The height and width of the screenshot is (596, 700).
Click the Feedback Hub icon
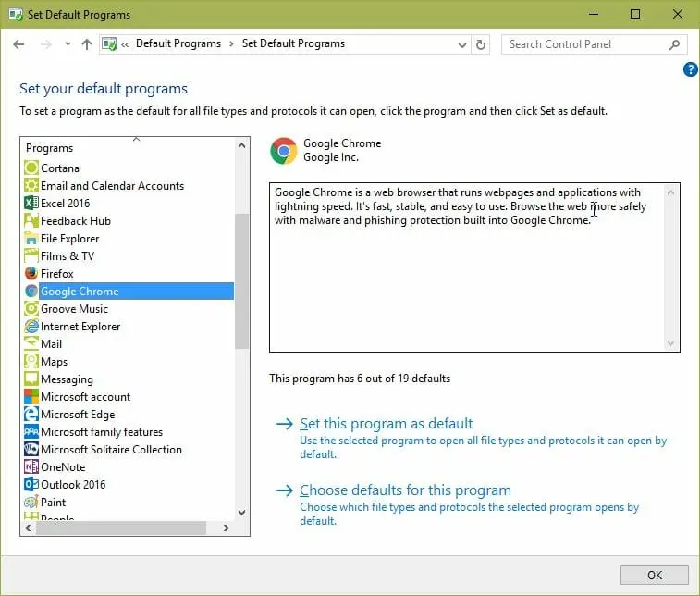click(31, 220)
